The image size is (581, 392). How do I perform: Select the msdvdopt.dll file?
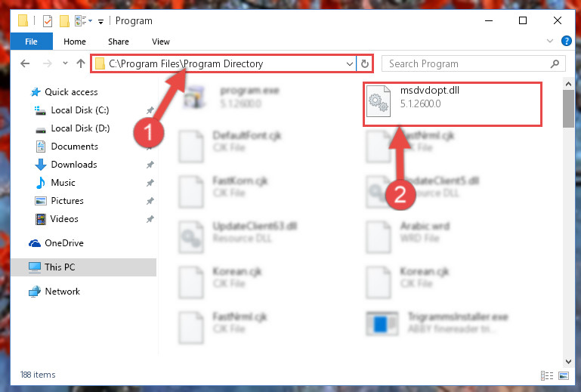click(453, 104)
